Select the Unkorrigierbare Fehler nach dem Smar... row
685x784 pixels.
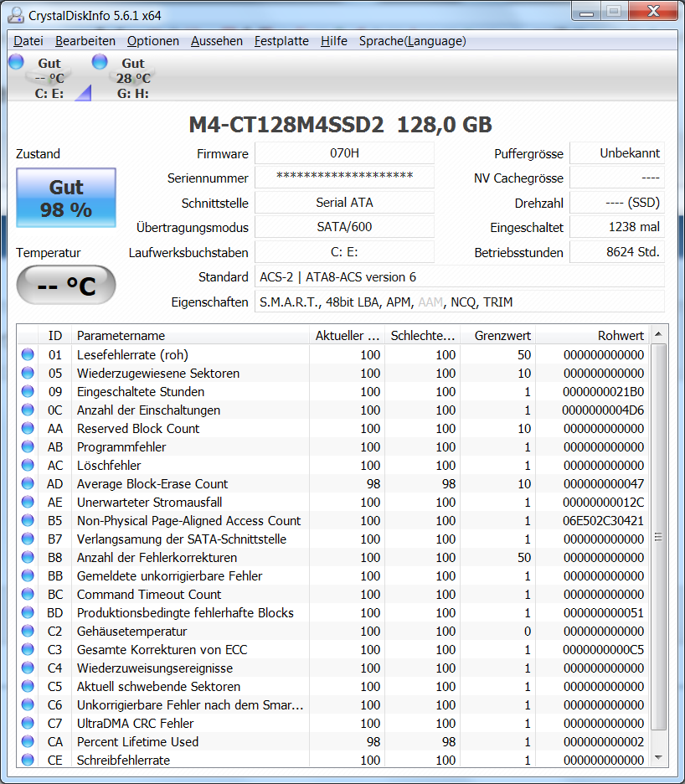(x=333, y=705)
